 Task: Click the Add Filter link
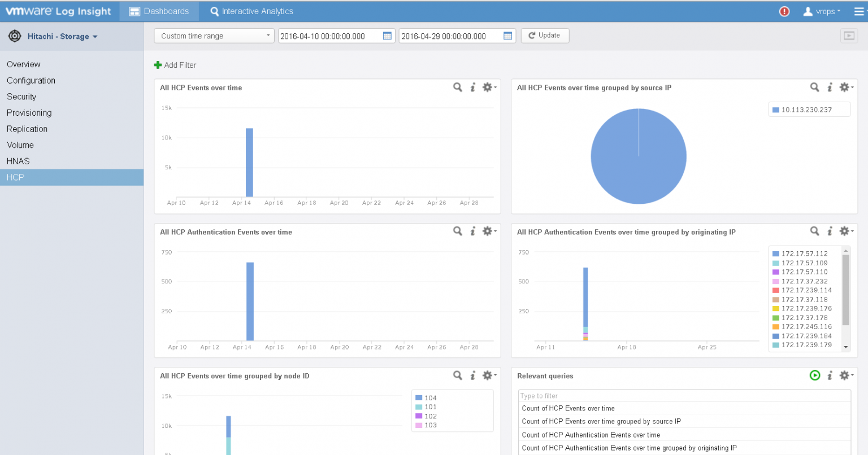pyautogui.click(x=180, y=65)
